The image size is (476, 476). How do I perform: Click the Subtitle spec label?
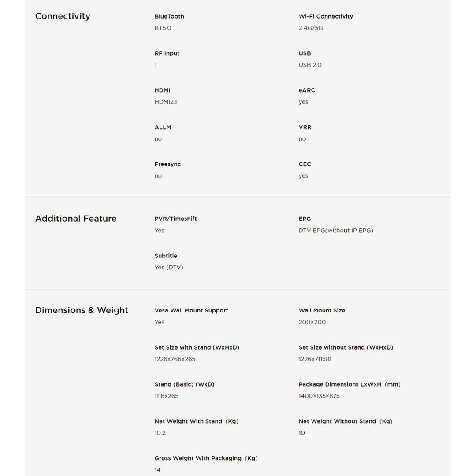click(166, 256)
